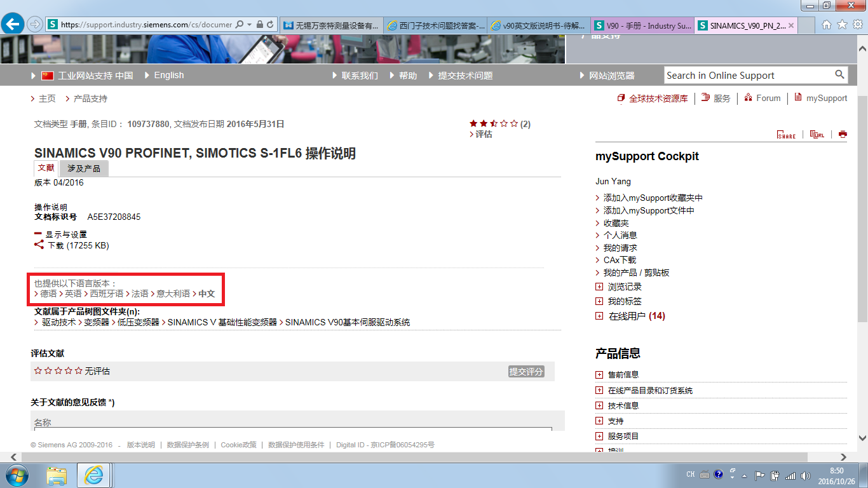Go back with the browser Back arrow
This screenshot has width=868, height=488.
13,25
